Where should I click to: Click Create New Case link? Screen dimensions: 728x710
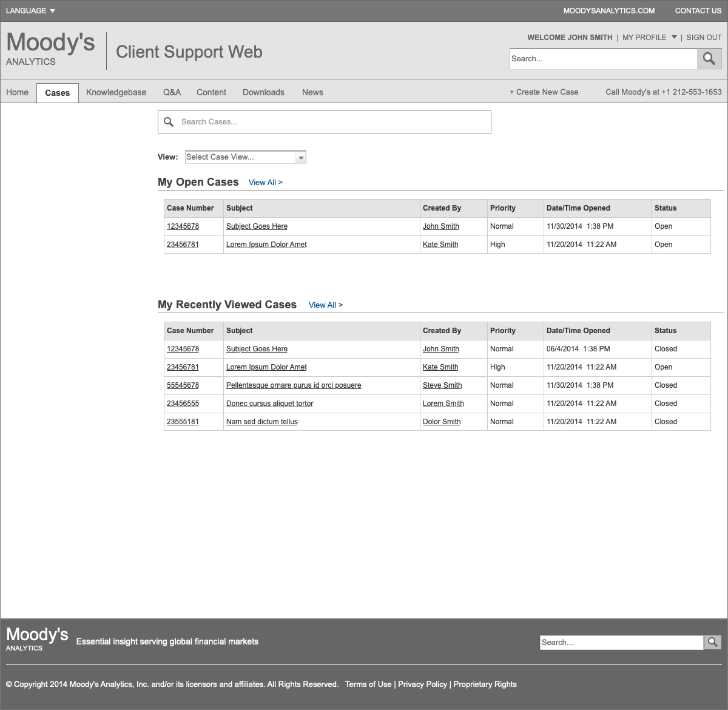(x=544, y=92)
